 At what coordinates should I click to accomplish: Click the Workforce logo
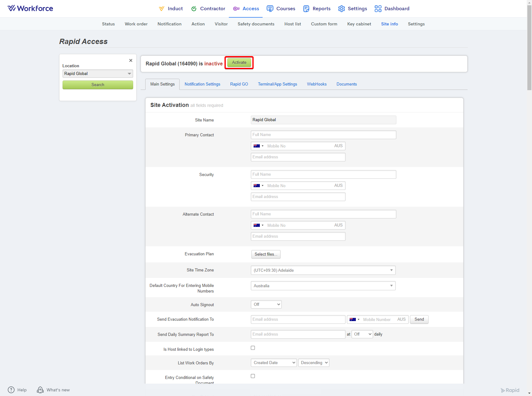coord(30,8)
